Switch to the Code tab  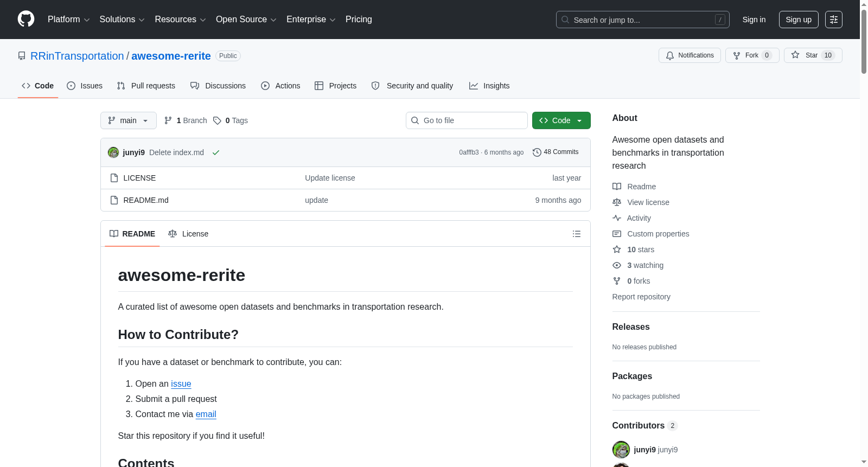[x=38, y=86]
